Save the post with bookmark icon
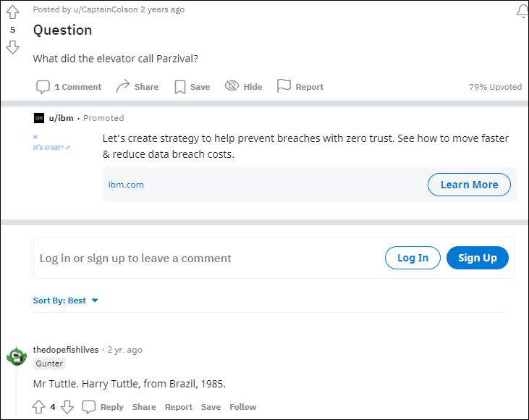Screen dimensions: 529x420 pos(179,87)
